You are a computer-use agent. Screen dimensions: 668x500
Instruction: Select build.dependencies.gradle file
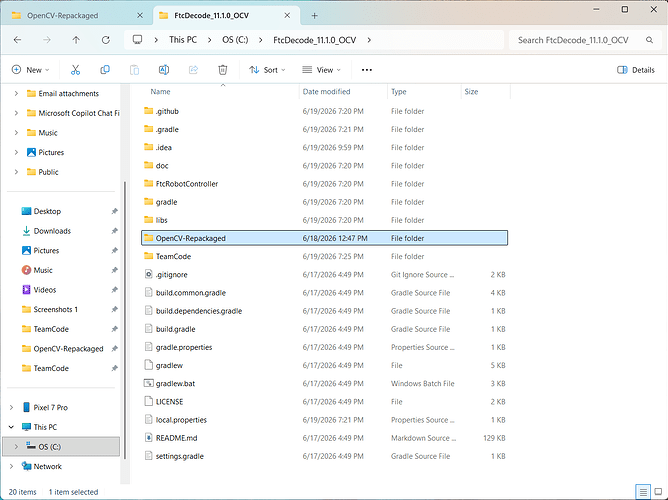[324, 311]
